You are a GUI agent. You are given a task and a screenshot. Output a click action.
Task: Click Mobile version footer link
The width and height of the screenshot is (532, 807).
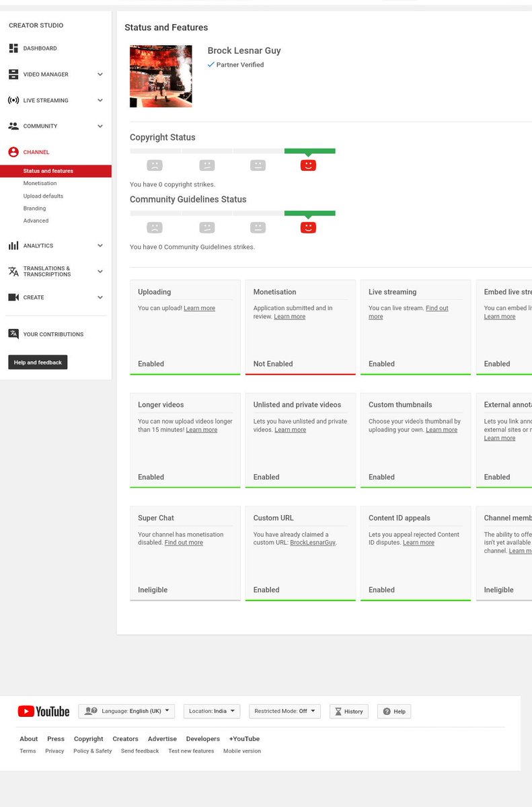242,751
